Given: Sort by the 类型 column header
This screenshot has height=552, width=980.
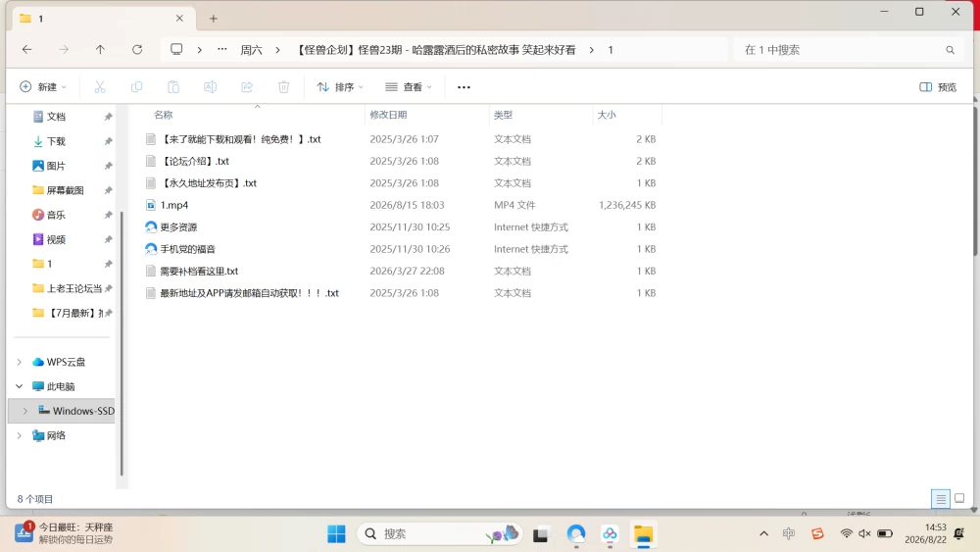Looking at the screenshot, I should coord(503,115).
